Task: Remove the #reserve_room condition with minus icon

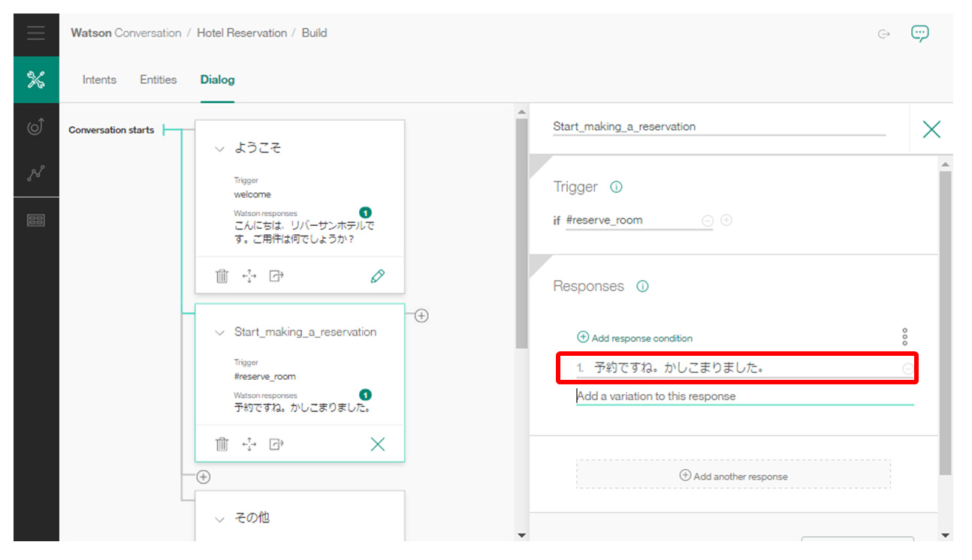Action: pyautogui.click(x=708, y=220)
